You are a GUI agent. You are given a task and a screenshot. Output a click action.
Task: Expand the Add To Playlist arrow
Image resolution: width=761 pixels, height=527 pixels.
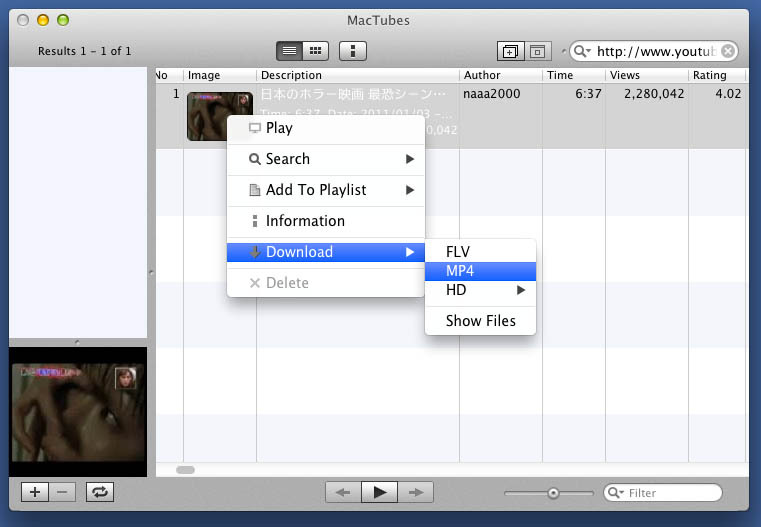[x=410, y=190]
